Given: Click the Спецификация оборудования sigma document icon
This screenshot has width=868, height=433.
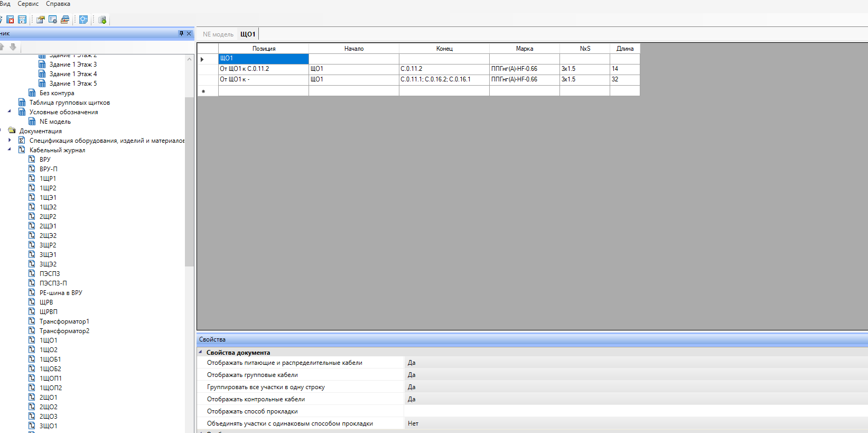Looking at the screenshot, I should tap(22, 140).
